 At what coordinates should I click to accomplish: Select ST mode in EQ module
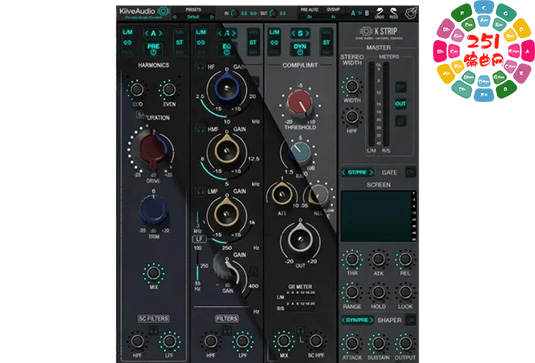[x=253, y=43]
